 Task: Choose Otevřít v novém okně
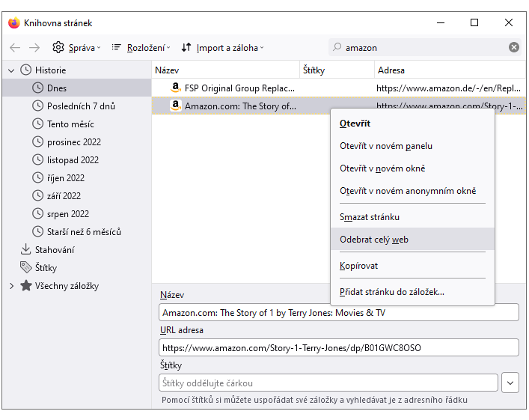(412, 168)
